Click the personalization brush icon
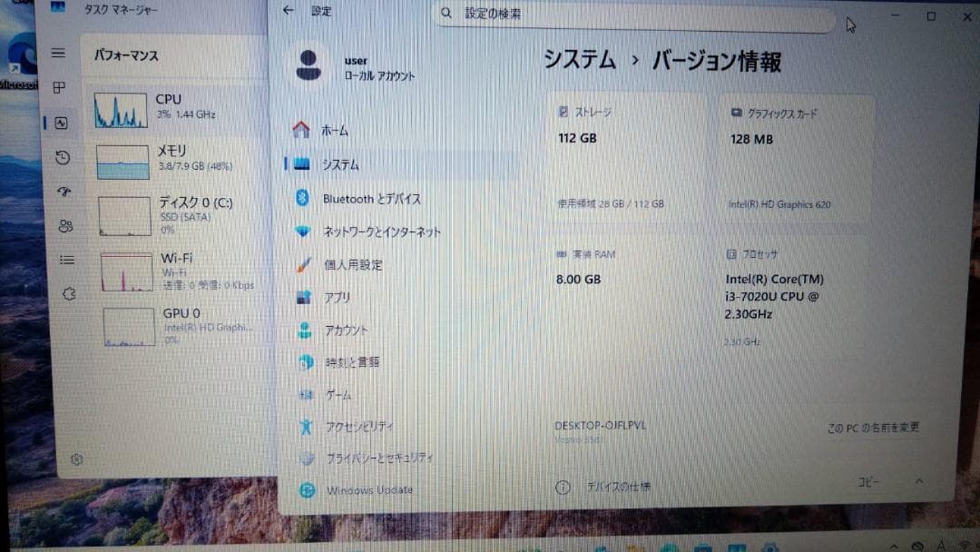 (304, 264)
